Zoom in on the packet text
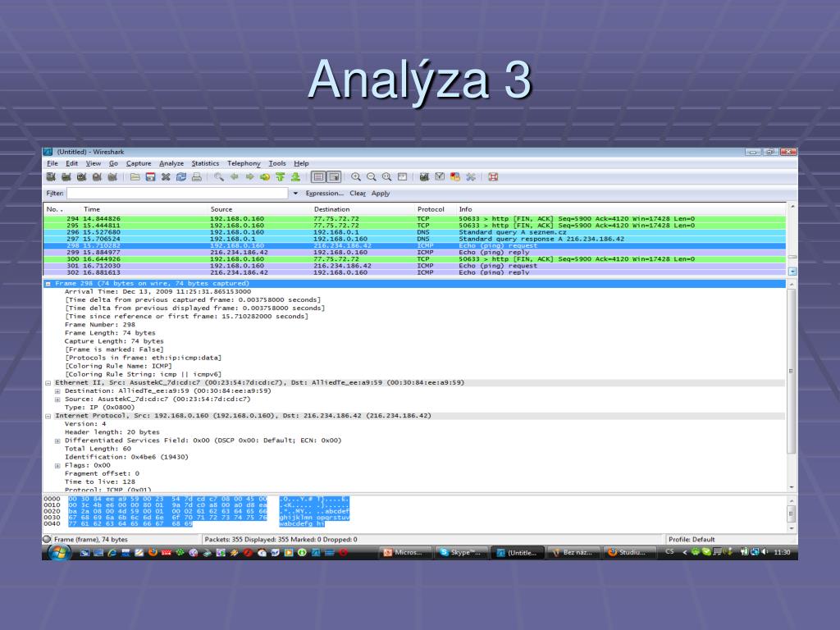The width and height of the screenshot is (840, 630). coord(356,177)
